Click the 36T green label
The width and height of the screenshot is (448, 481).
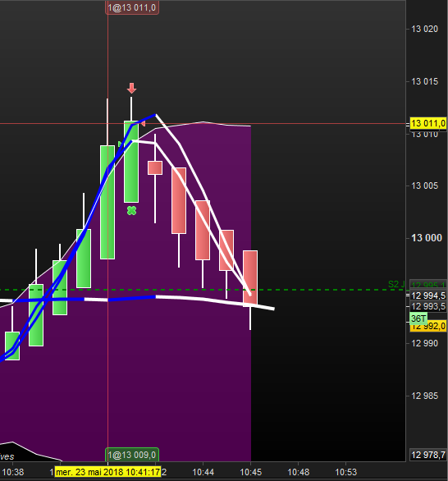tap(418, 318)
